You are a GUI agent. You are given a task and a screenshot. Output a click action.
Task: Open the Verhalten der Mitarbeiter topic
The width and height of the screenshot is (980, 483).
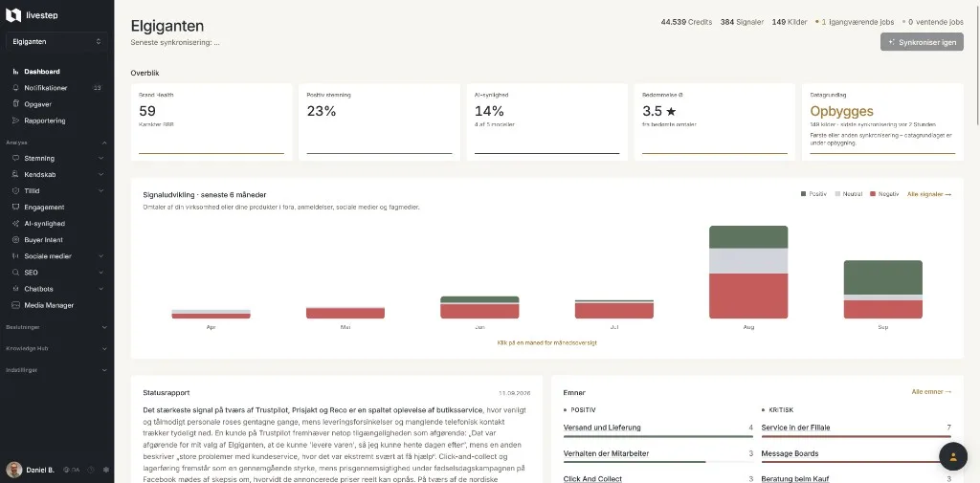(x=606, y=453)
